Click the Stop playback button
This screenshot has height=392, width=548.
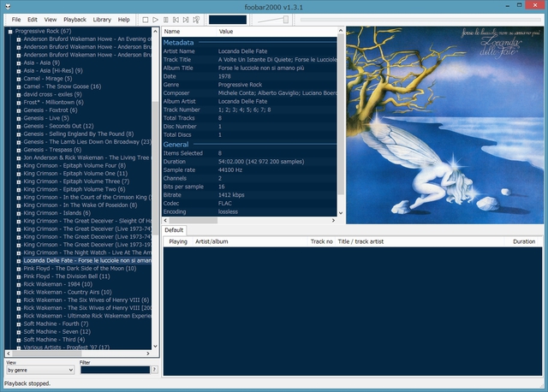click(146, 19)
